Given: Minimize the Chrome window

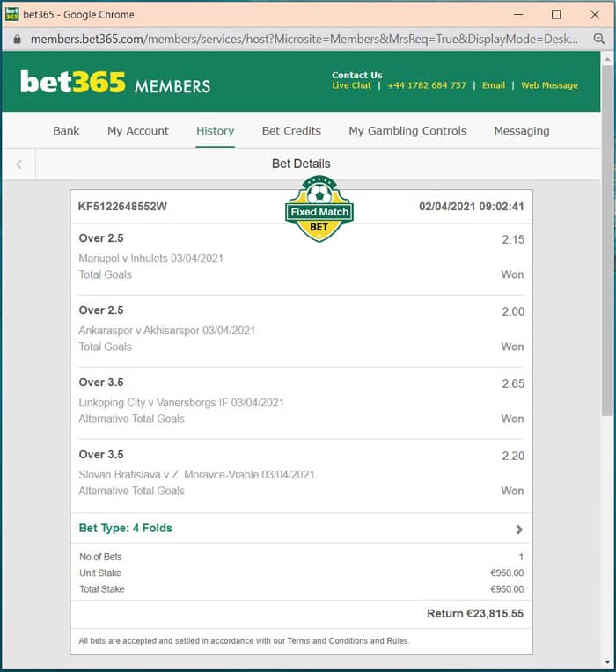Looking at the screenshot, I should click(x=518, y=15).
